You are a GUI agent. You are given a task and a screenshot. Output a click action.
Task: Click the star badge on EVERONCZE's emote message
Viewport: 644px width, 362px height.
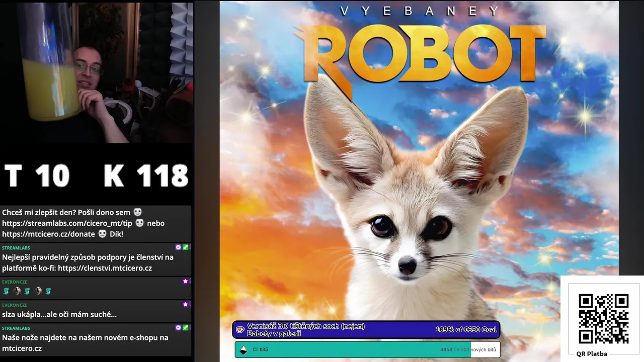185,282
